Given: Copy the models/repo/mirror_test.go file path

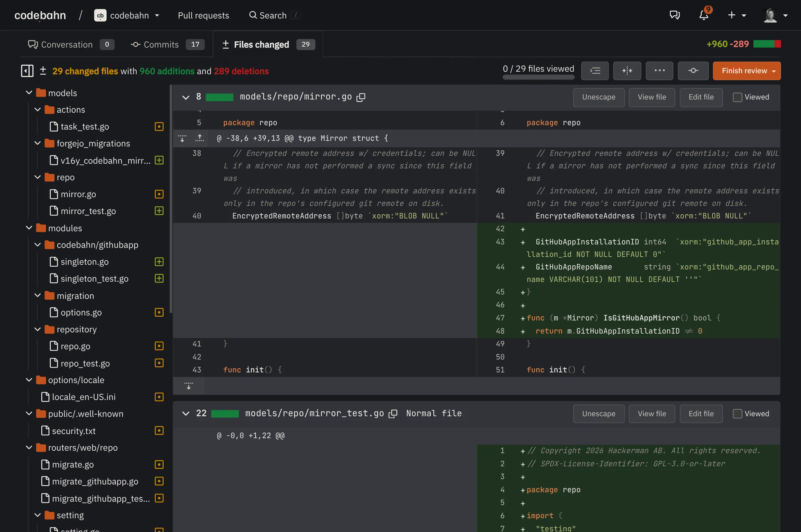Looking at the screenshot, I should tap(393, 414).
